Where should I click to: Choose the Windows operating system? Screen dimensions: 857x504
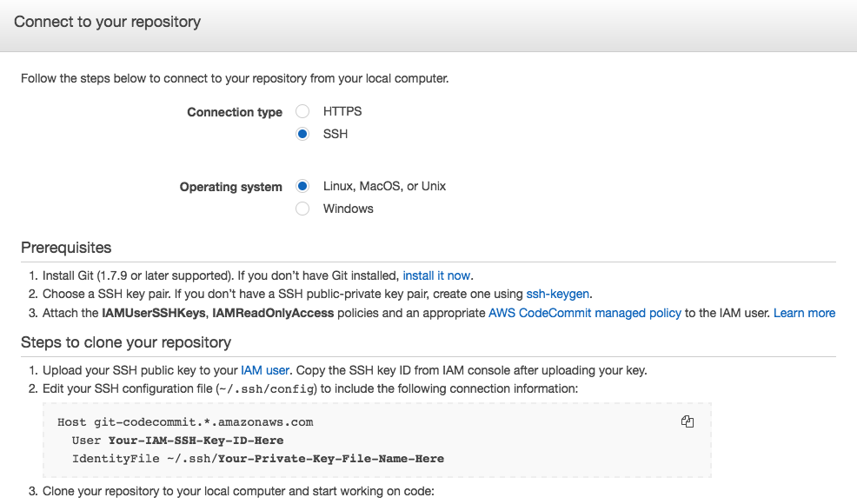(302, 209)
